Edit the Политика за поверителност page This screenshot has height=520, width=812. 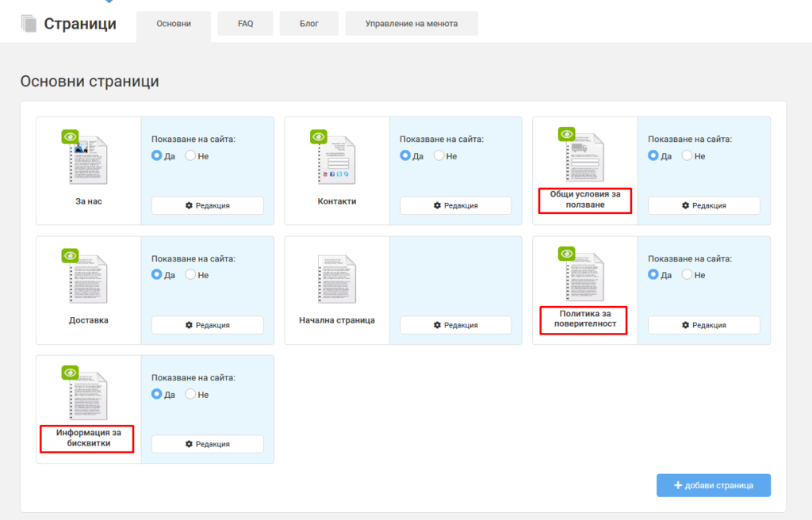point(704,325)
